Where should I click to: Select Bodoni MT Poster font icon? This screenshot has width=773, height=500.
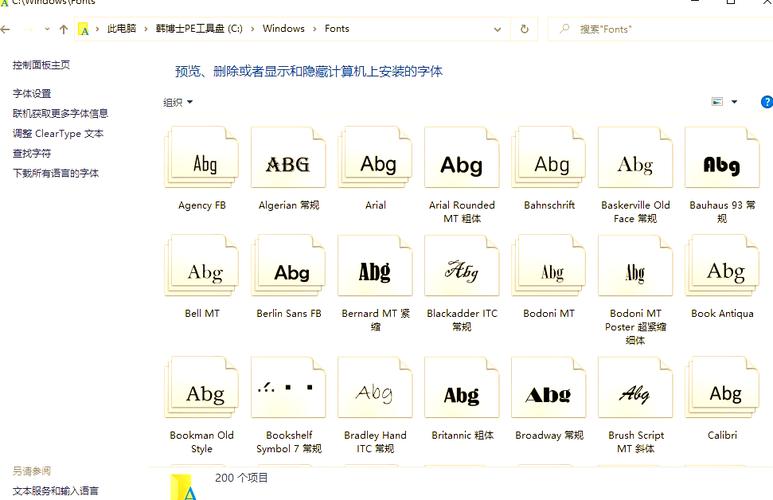(635, 265)
